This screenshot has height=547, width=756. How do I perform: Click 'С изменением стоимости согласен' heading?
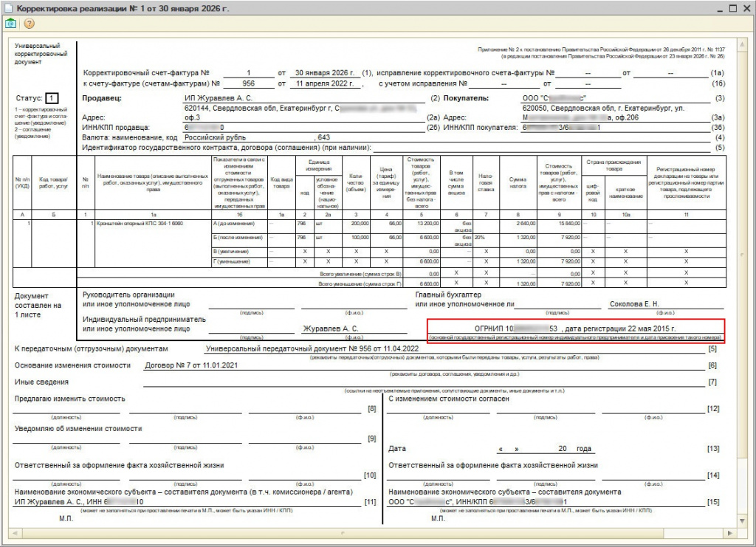448,399
